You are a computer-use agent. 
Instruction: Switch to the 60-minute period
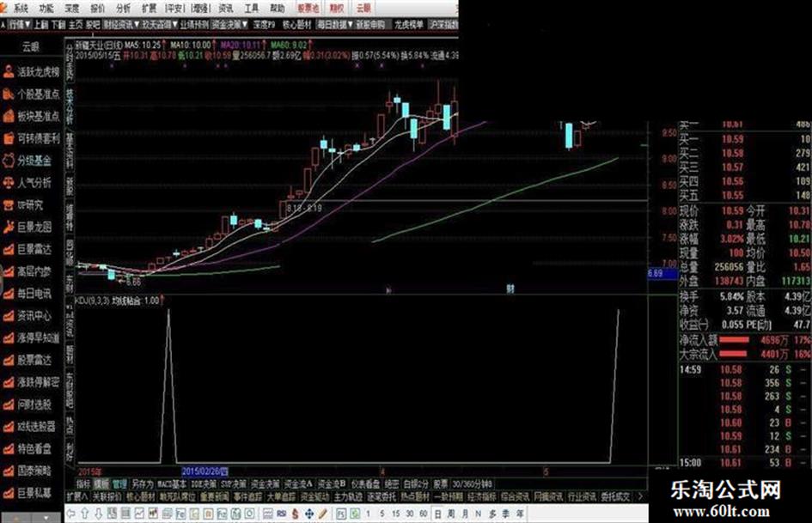pyautogui.click(x=424, y=514)
